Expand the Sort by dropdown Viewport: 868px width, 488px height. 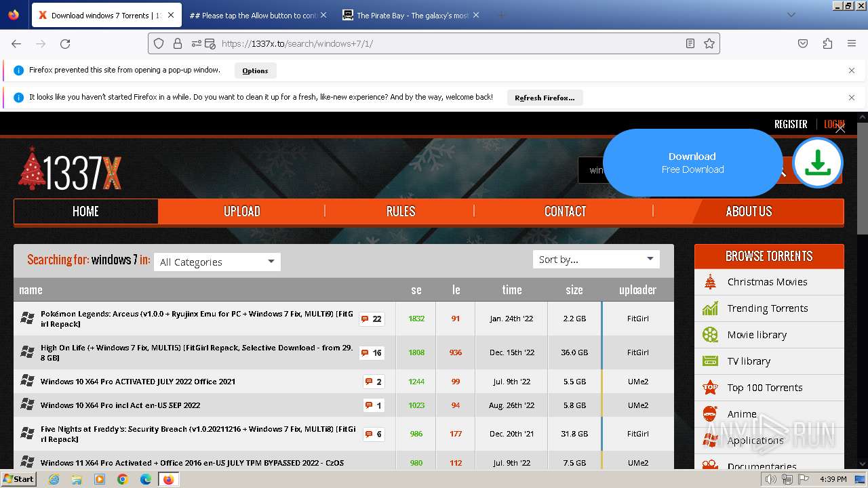[596, 259]
